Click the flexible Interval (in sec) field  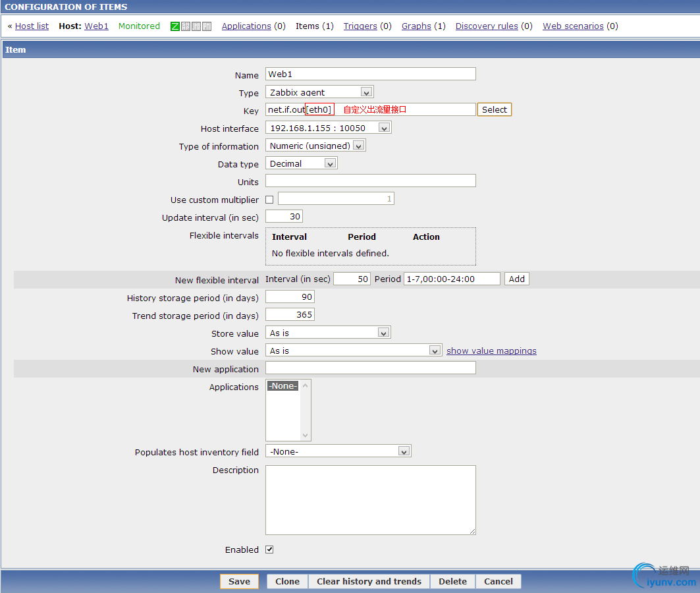point(352,279)
